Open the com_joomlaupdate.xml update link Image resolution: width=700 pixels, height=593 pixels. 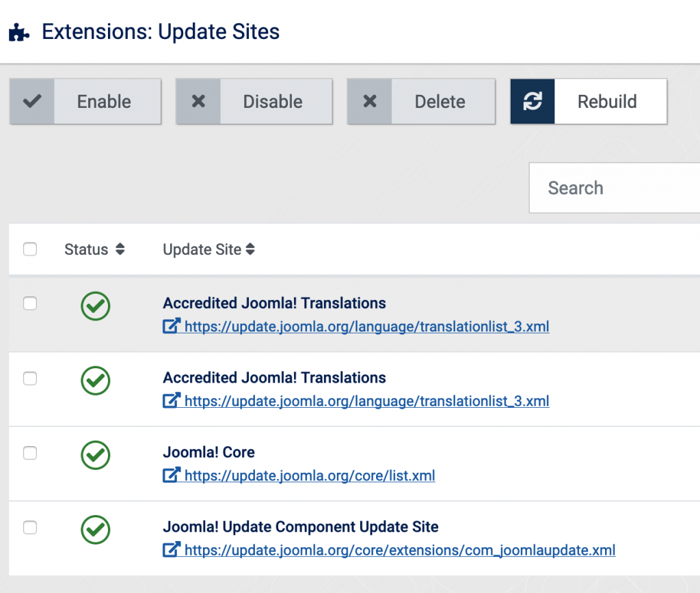tap(389, 550)
